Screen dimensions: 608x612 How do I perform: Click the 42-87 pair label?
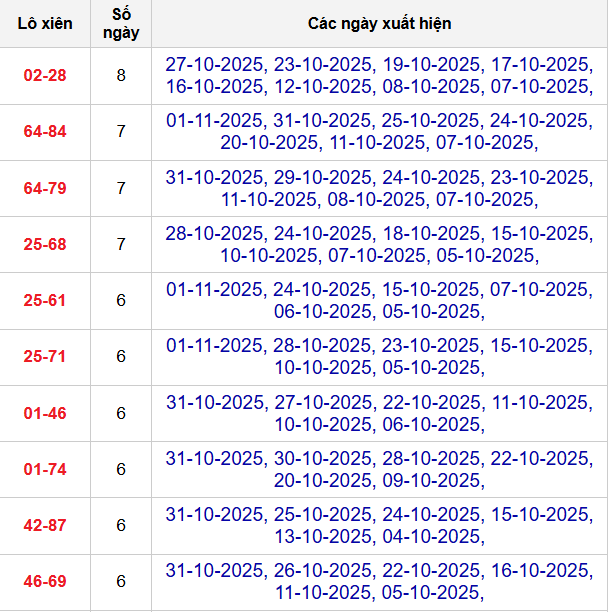(45, 525)
